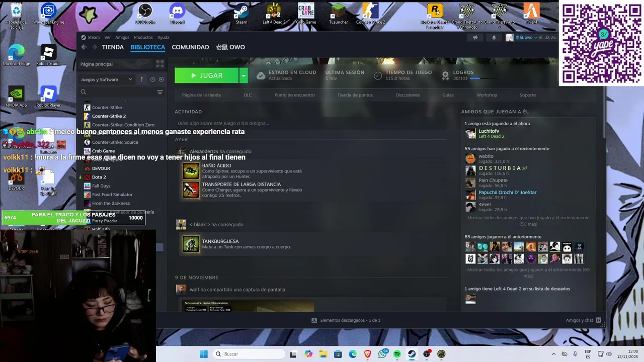The height and width of the screenshot is (362, 644).
Task: Open the COMUNIDAD tab
Action: tap(190, 47)
